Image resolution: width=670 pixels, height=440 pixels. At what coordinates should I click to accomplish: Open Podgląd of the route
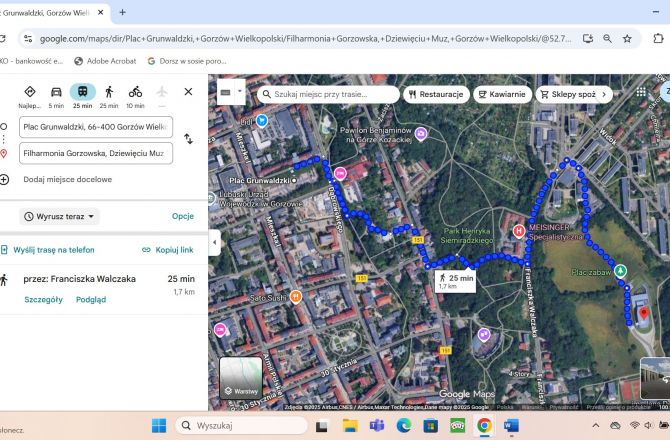pyautogui.click(x=91, y=299)
